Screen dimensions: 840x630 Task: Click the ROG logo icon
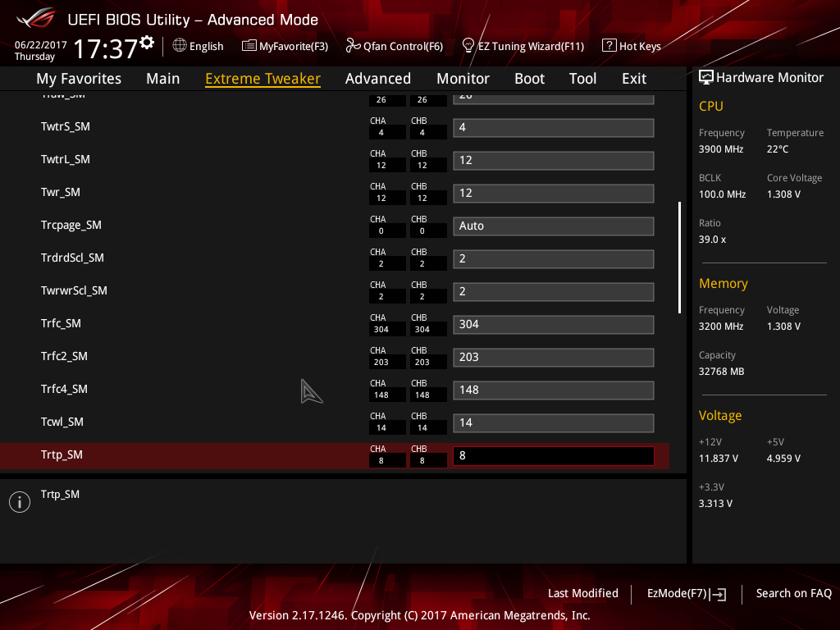pos(36,18)
